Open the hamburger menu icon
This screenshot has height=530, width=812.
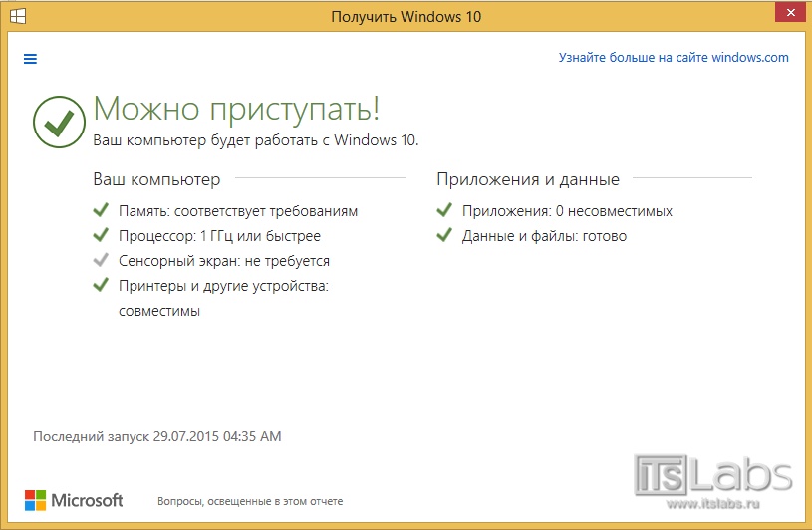[30, 59]
